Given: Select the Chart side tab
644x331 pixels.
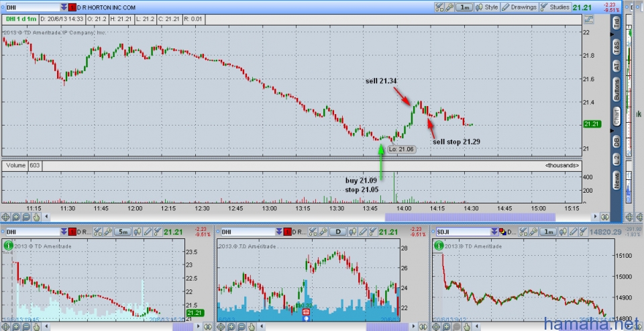Looking at the screenshot, I should pyautogui.click(x=616, y=116).
